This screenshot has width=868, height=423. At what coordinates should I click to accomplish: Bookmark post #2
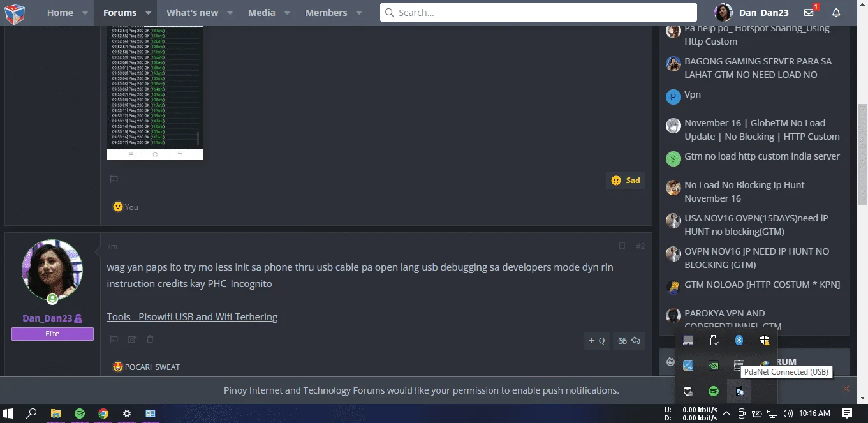pyautogui.click(x=622, y=246)
